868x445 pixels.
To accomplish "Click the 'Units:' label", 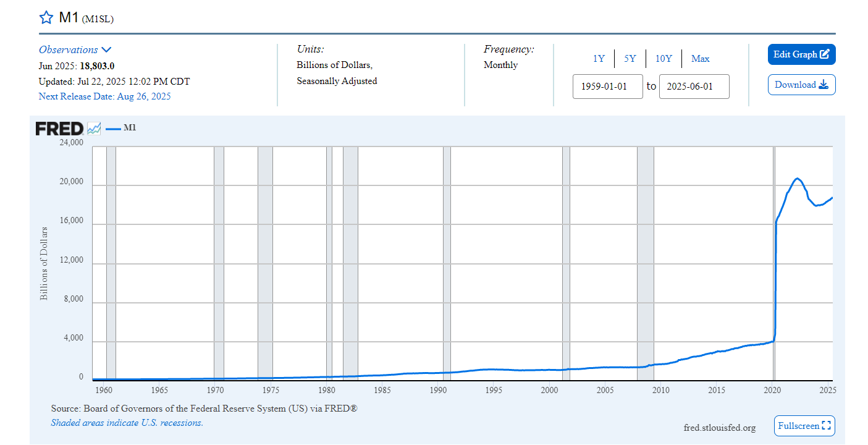I will click(x=310, y=49).
